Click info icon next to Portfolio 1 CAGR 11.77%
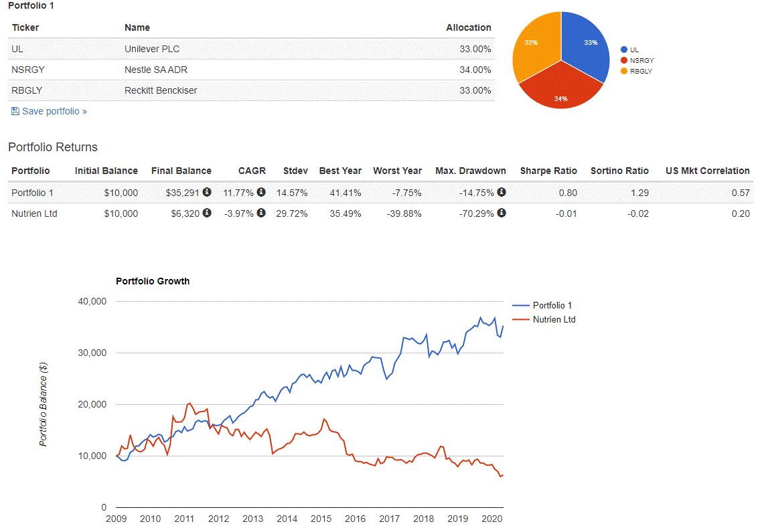 click(x=261, y=192)
